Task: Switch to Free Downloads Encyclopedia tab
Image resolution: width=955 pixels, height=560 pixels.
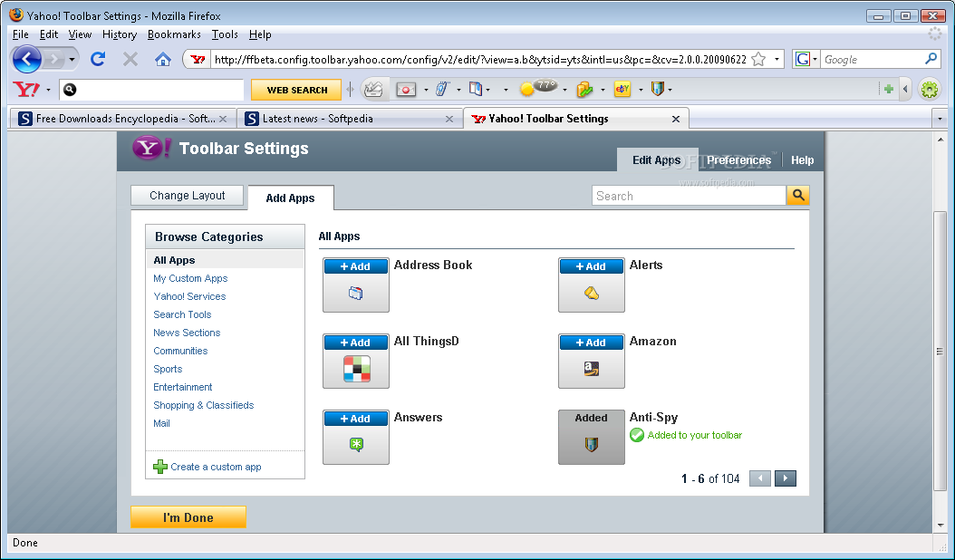Action: [122, 118]
